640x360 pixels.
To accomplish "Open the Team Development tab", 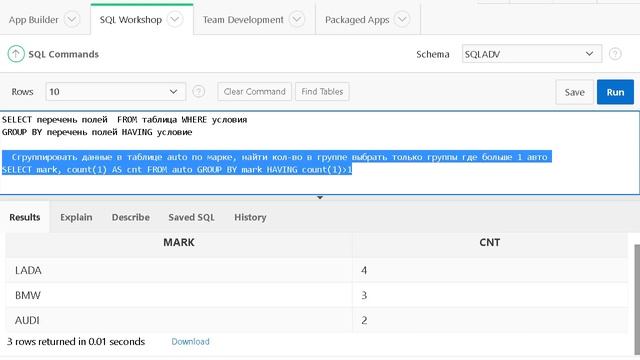I will 243,20.
